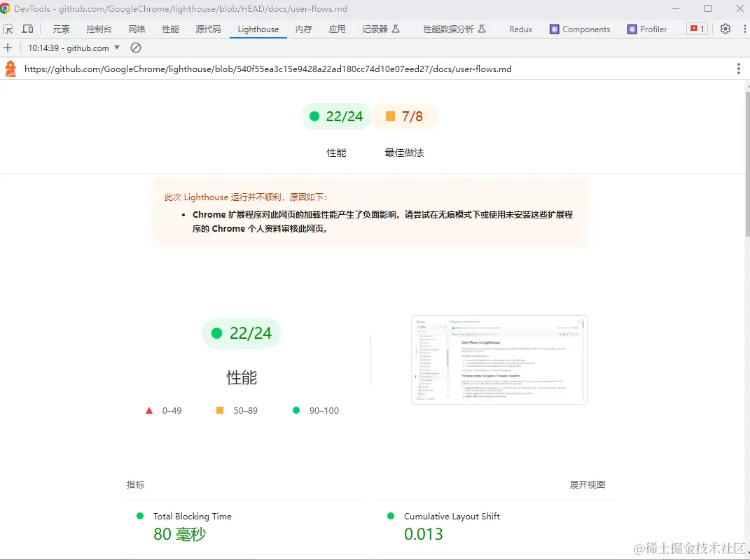750x560 pixels.
Task: Click the Lighthouse logo icon
Action: click(x=11, y=69)
